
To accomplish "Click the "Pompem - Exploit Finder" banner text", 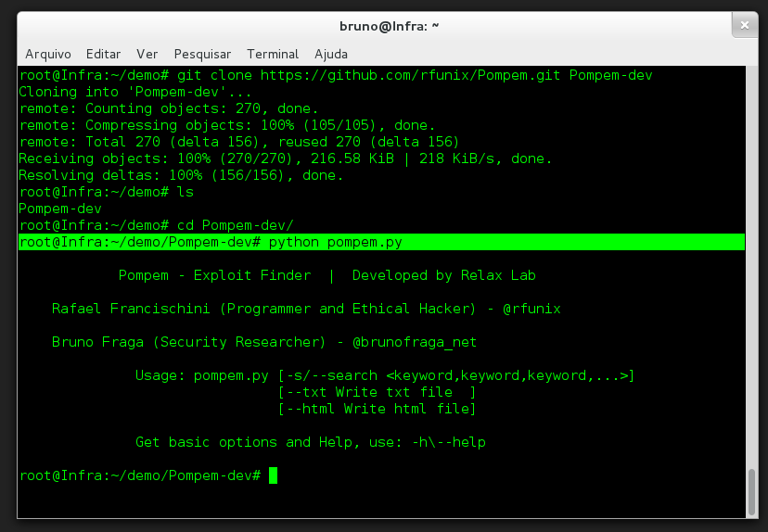I will pyautogui.click(x=215, y=275).
